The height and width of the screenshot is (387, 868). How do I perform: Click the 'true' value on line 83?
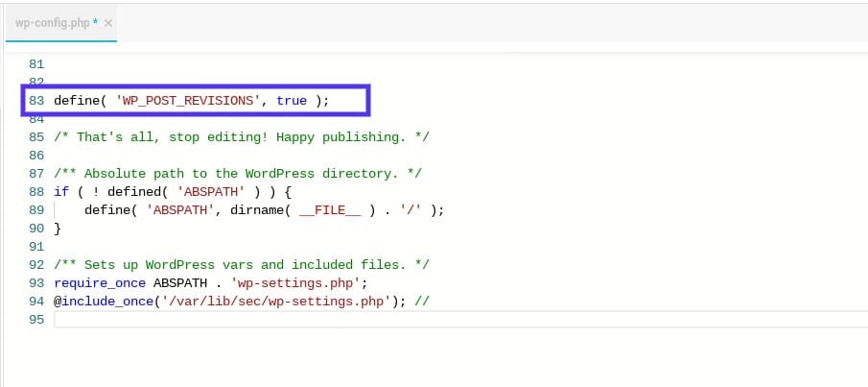click(292, 101)
